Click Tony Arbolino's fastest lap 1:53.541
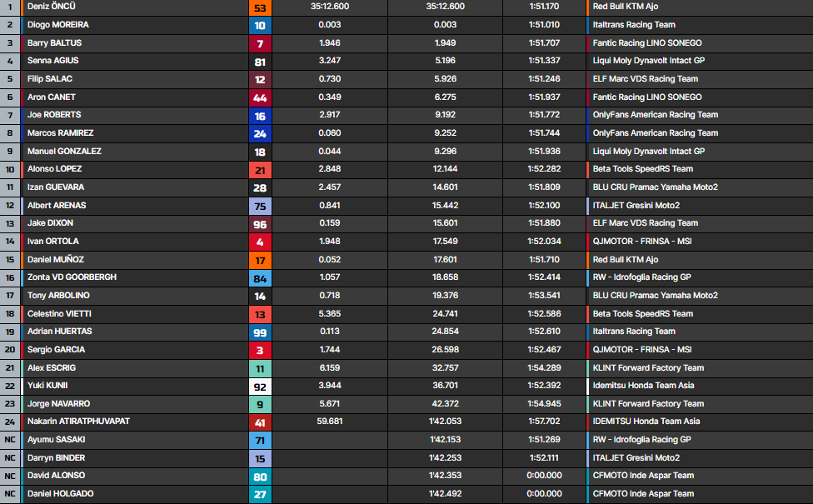 click(544, 296)
